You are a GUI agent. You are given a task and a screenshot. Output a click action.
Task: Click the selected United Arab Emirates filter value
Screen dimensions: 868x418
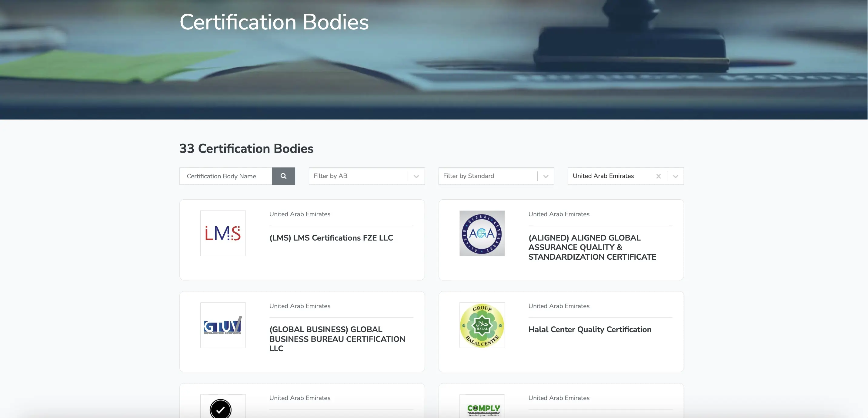point(603,176)
